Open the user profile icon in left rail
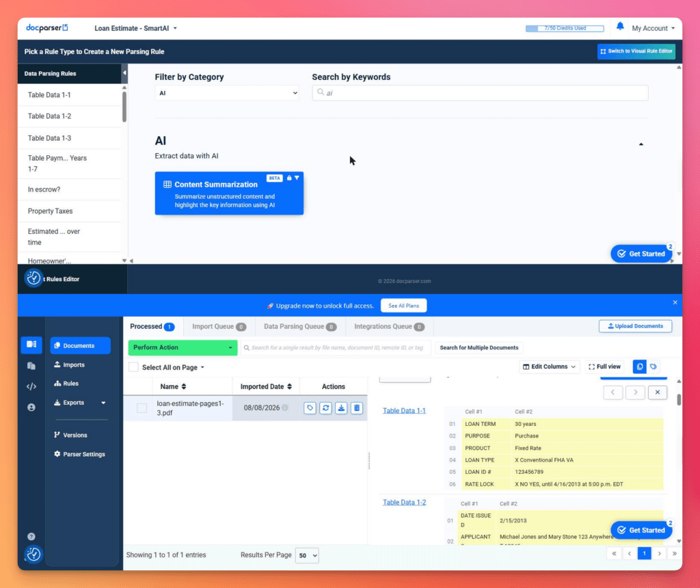Viewport: 700px width, 588px height. click(x=31, y=407)
